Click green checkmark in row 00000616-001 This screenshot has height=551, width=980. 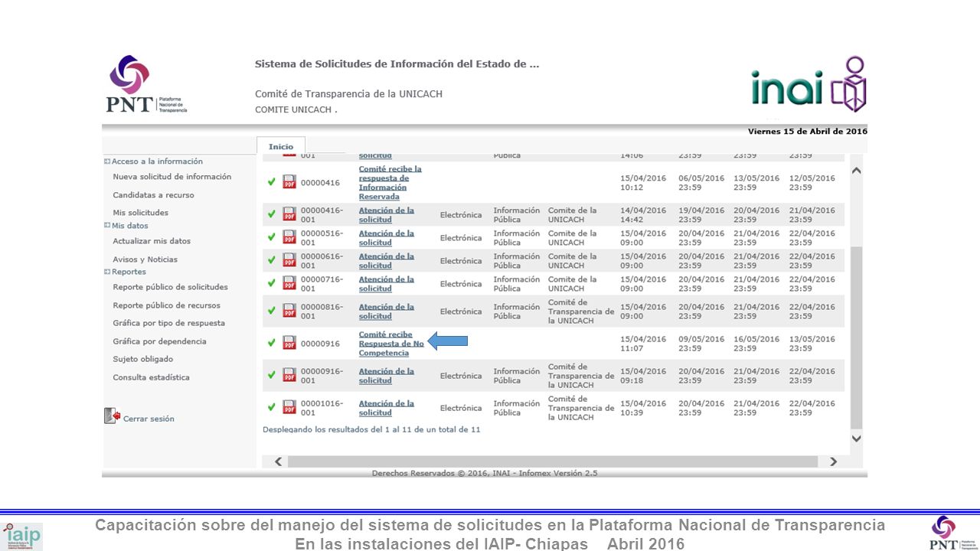(271, 260)
